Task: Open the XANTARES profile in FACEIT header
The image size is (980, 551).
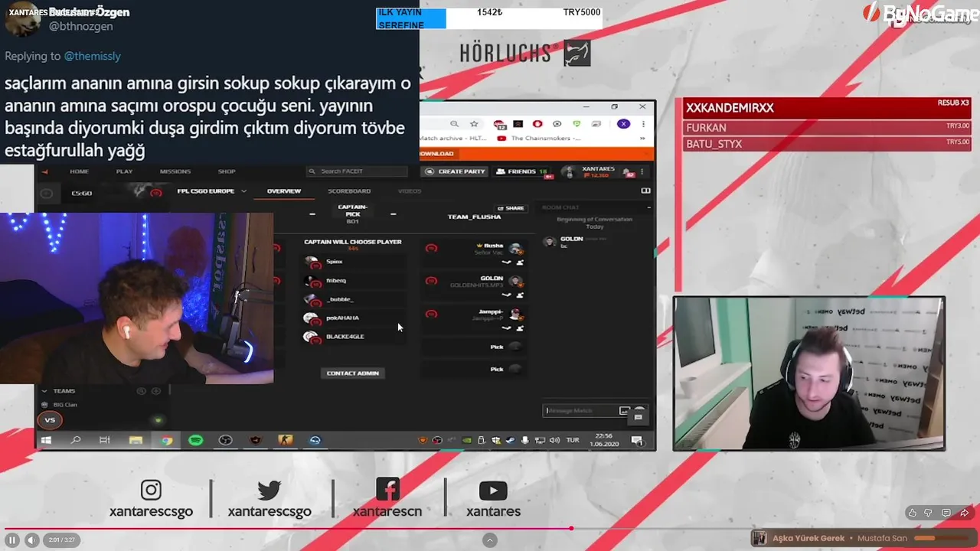Action: (589, 172)
